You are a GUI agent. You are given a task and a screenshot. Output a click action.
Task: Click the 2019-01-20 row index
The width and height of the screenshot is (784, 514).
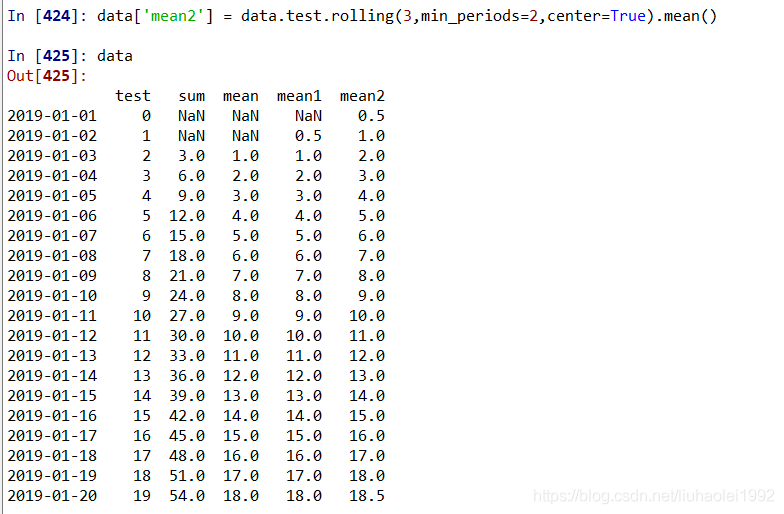(52, 496)
